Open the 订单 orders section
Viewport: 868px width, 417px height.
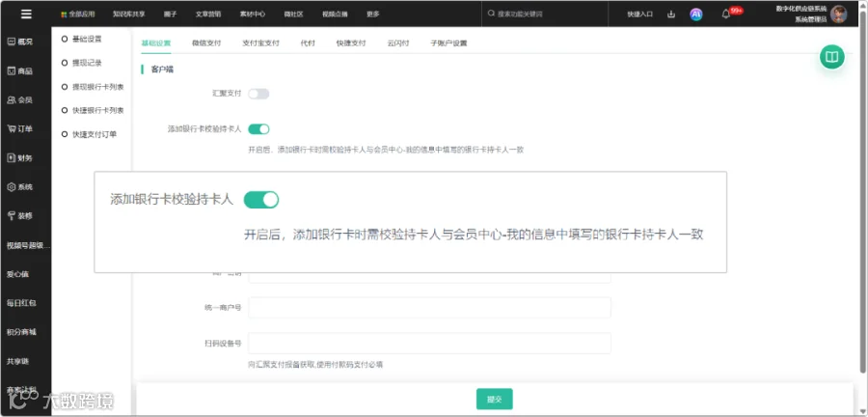click(20, 129)
